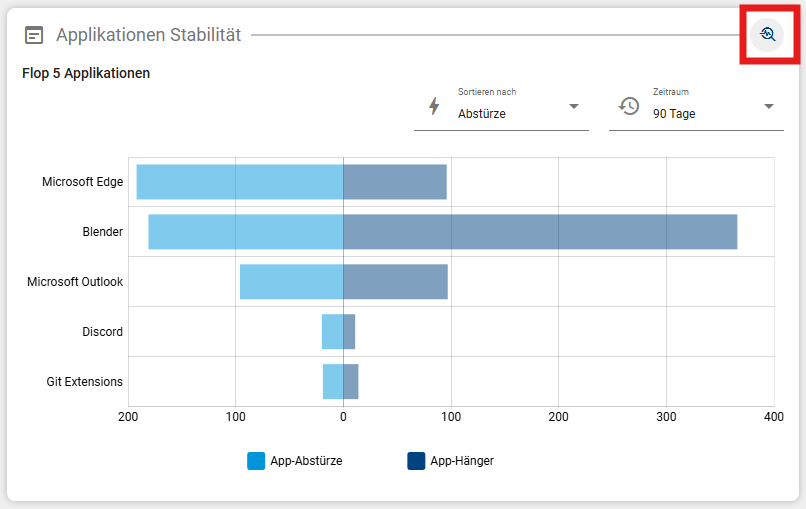Click the Applikationen Stabilität panel icon
Viewport: 806px width, 509px height.
34,35
